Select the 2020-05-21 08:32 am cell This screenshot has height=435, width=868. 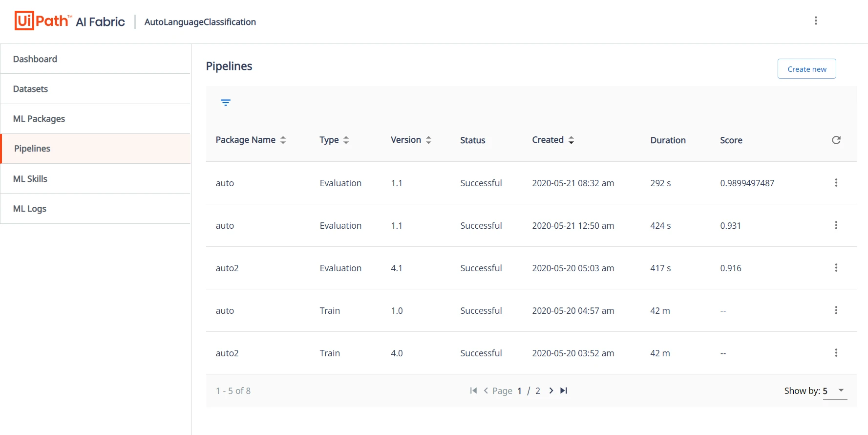tap(573, 183)
